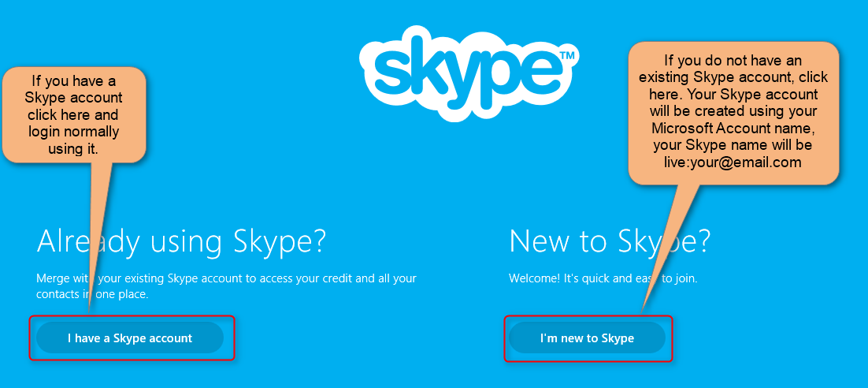Click the right orange 'If you do not have' callout

(x=733, y=113)
